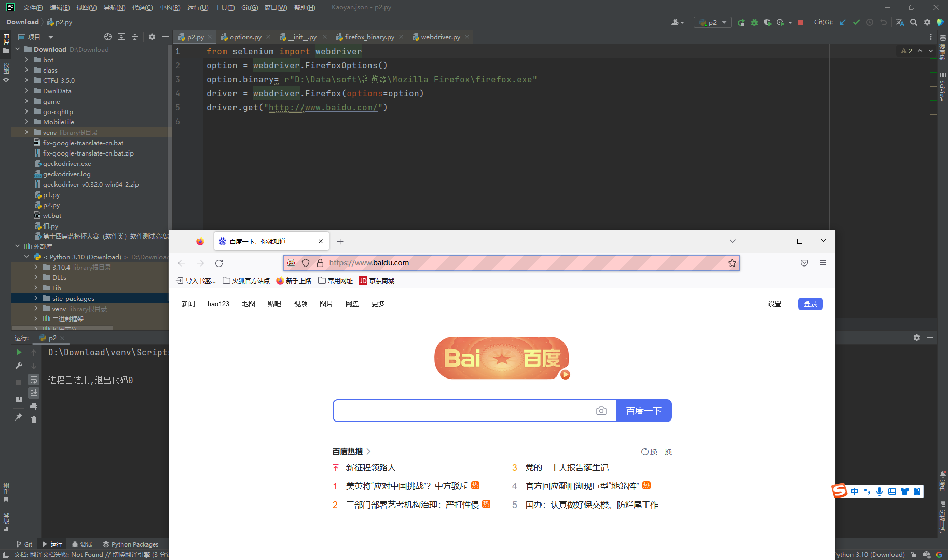
Task: Expand the site-packages folder
Action: [x=36, y=298]
